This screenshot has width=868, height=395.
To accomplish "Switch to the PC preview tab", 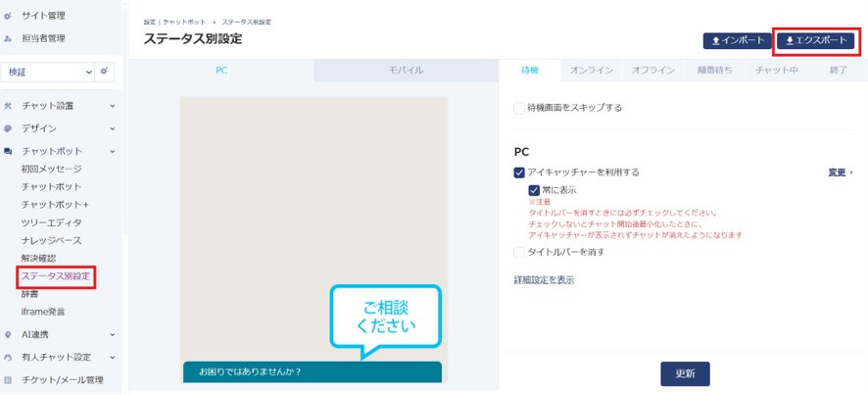I will coord(221,71).
